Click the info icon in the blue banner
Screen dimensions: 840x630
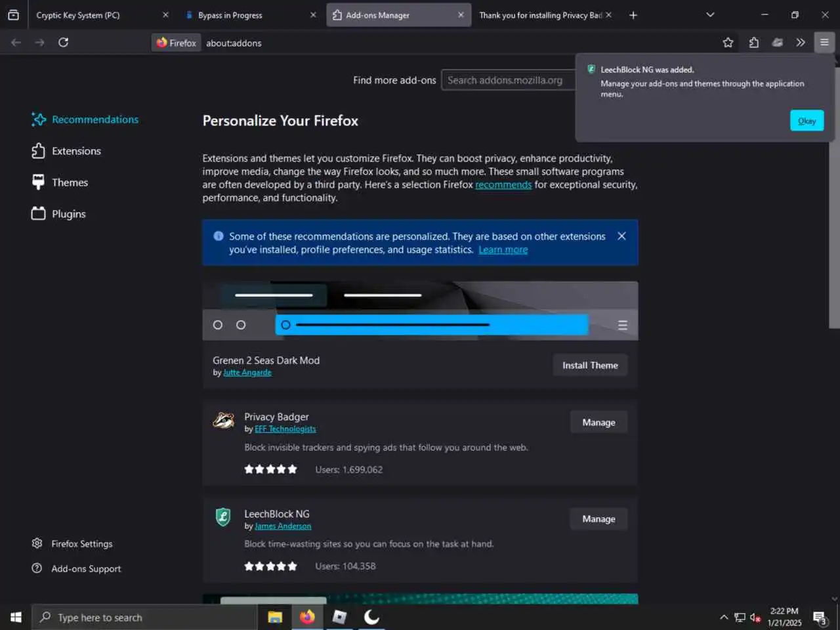point(219,236)
